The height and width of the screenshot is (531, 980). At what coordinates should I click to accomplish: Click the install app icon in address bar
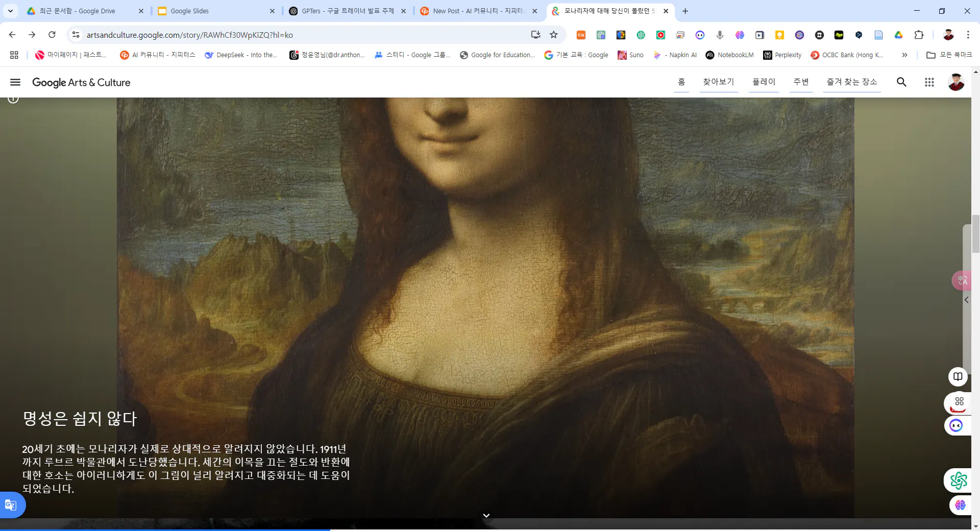[x=535, y=35]
